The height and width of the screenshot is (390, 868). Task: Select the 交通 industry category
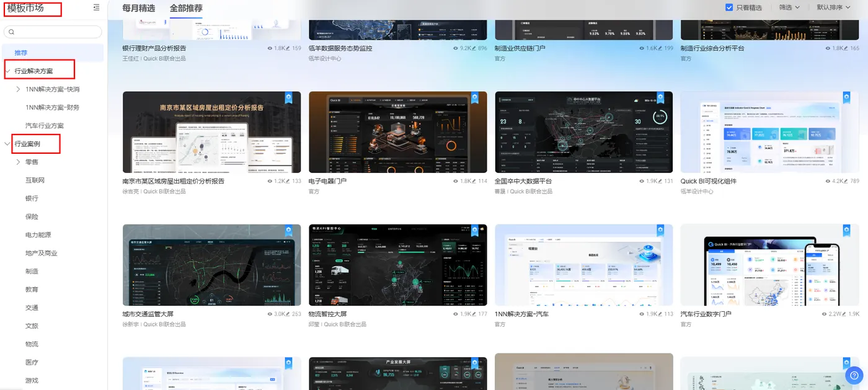point(32,308)
